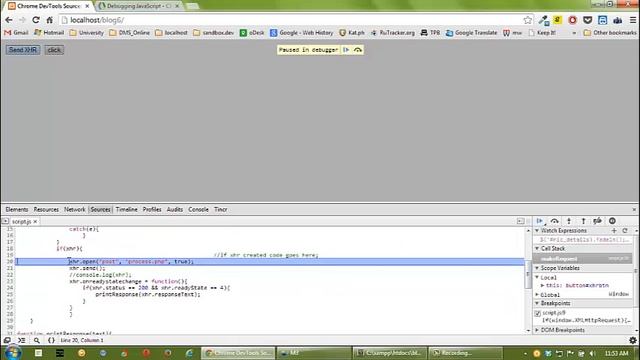This screenshot has width=640, height=360.
Task: Open the Pocket extension
Action: coord(587,20)
